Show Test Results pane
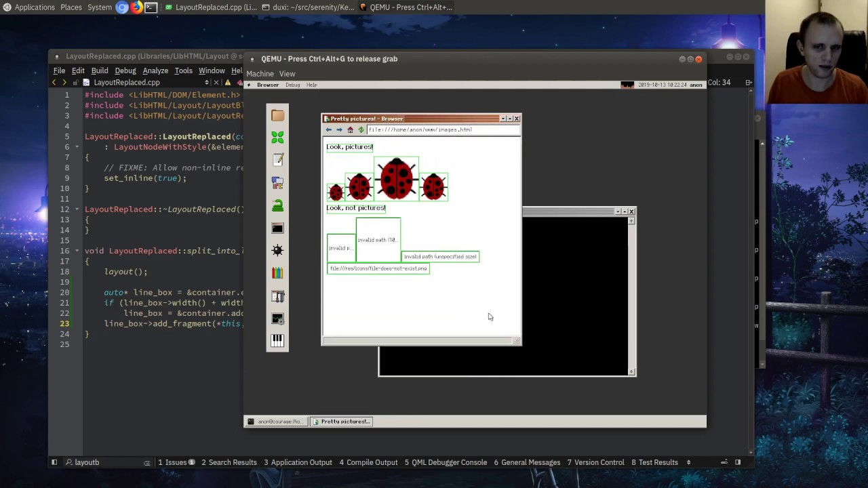 coord(654,462)
